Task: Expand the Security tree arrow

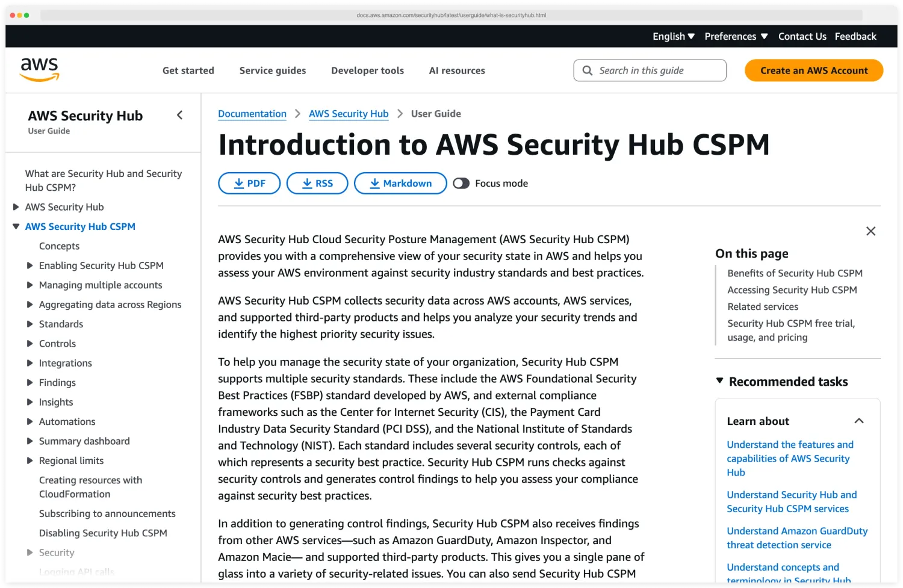Action: pos(30,552)
